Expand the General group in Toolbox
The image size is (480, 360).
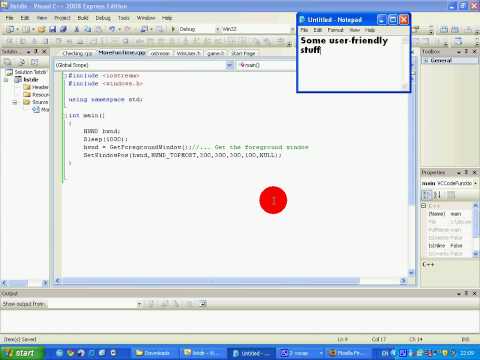click(426, 61)
